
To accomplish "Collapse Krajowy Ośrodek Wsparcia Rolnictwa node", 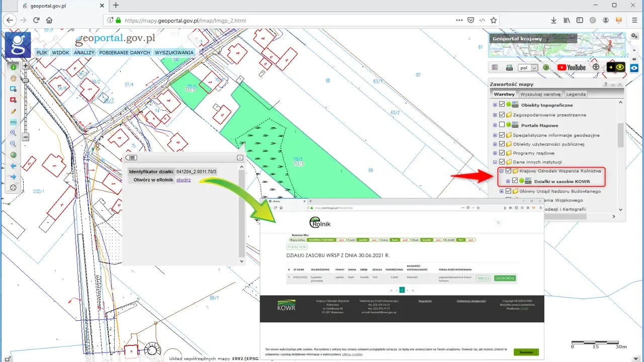I will [x=502, y=171].
